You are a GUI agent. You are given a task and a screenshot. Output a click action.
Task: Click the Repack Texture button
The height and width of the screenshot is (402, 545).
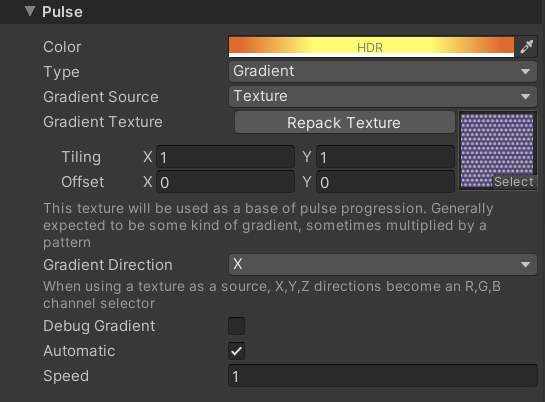pyautogui.click(x=344, y=122)
